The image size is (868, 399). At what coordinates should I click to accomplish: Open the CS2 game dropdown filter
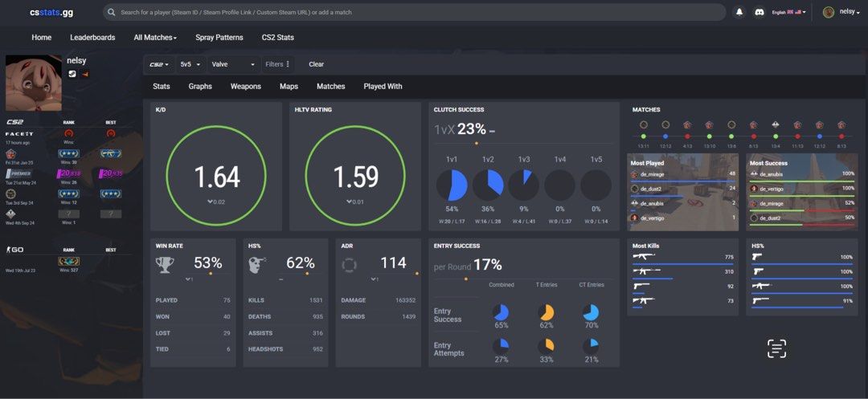pos(159,64)
